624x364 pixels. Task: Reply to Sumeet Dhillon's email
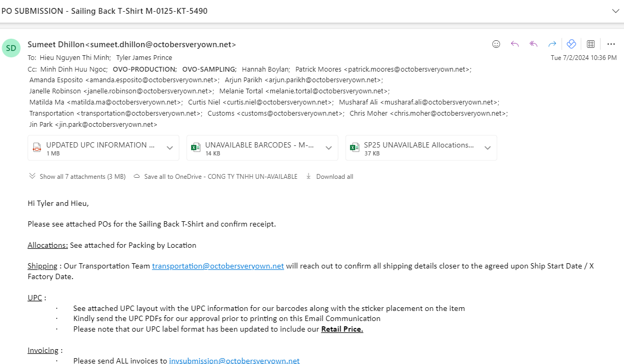(515, 44)
